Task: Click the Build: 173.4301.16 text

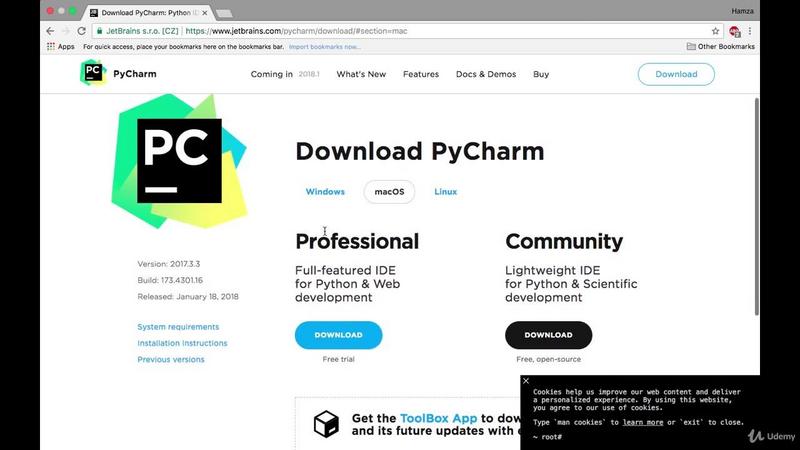Action: tap(170, 280)
